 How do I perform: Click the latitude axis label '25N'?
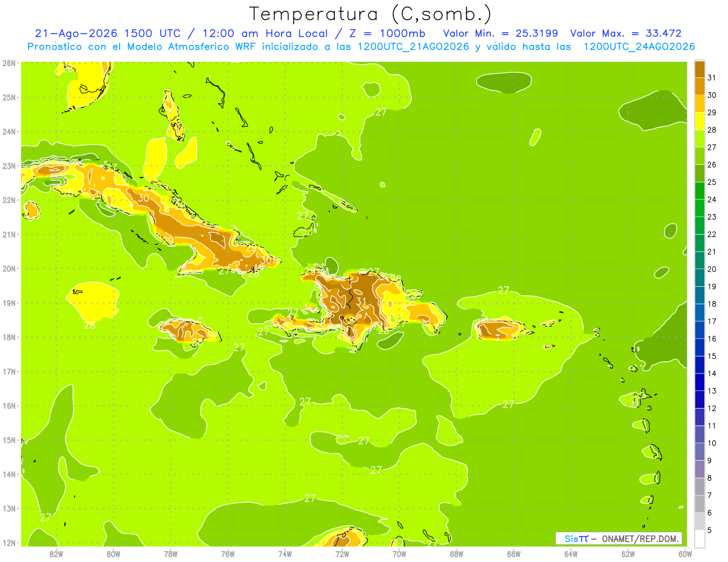pos(8,97)
